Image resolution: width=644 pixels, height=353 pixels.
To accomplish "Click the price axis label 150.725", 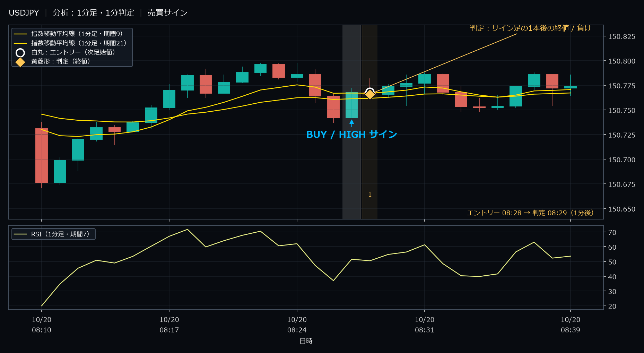I will pyautogui.click(x=622, y=135).
